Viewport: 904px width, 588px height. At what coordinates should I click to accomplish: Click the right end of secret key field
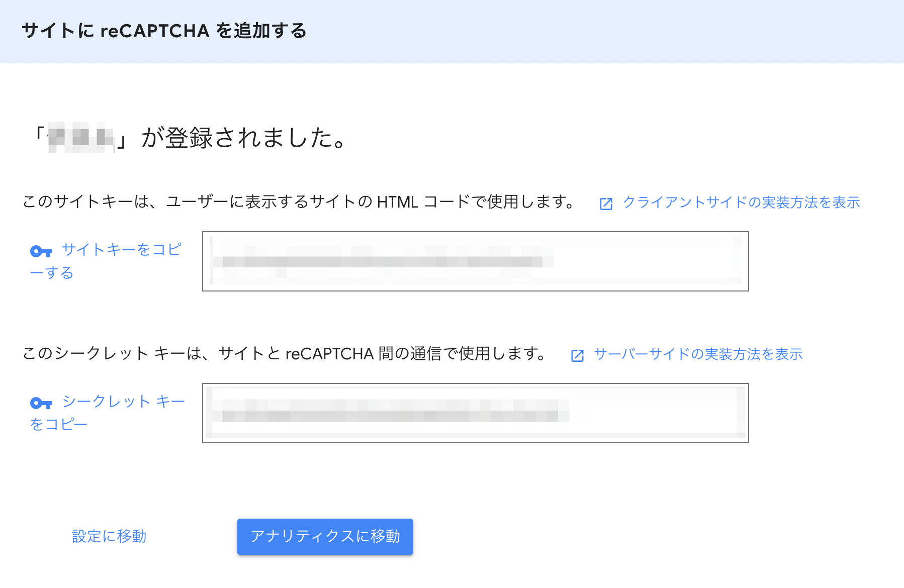pyautogui.click(x=739, y=413)
